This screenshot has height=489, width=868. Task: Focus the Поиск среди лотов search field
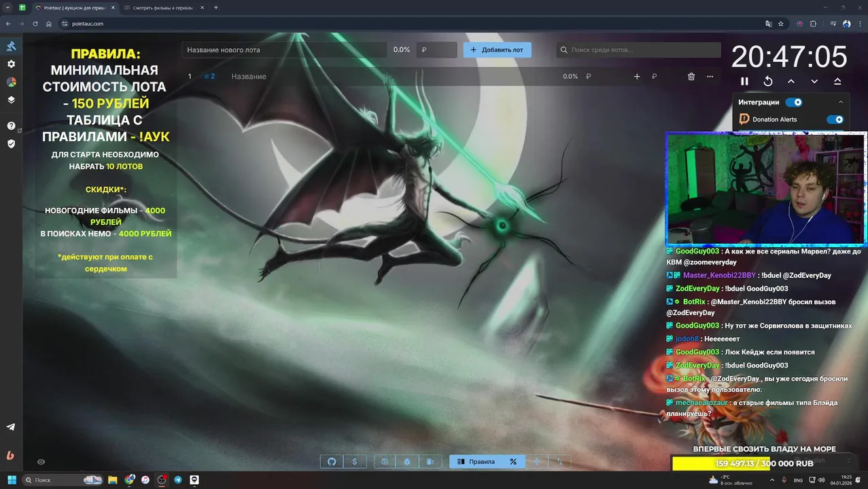[639, 50]
